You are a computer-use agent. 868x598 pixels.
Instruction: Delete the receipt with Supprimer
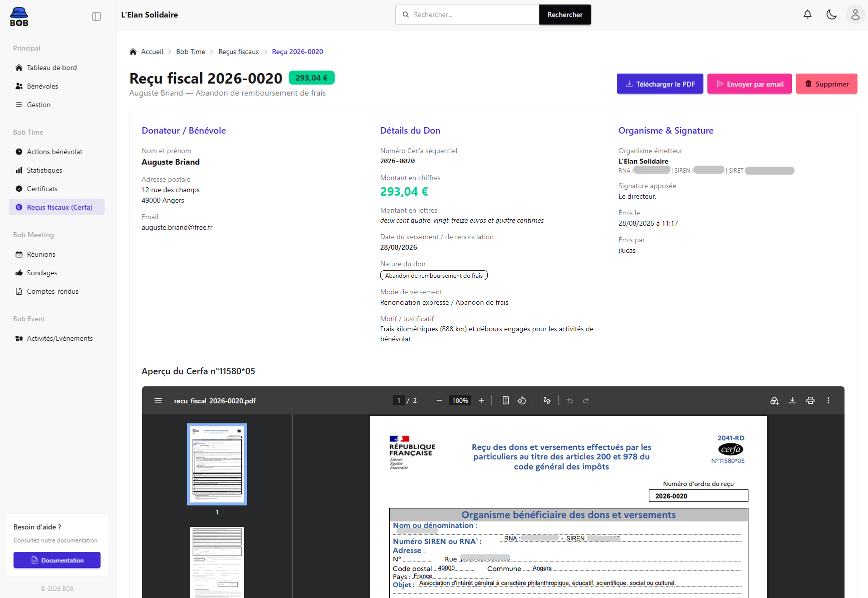(x=826, y=84)
